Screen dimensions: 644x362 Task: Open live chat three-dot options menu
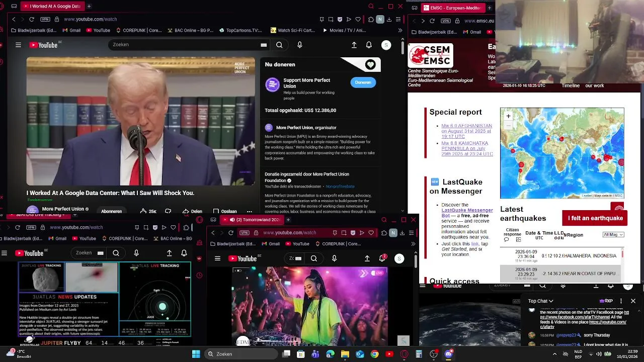coord(621,301)
